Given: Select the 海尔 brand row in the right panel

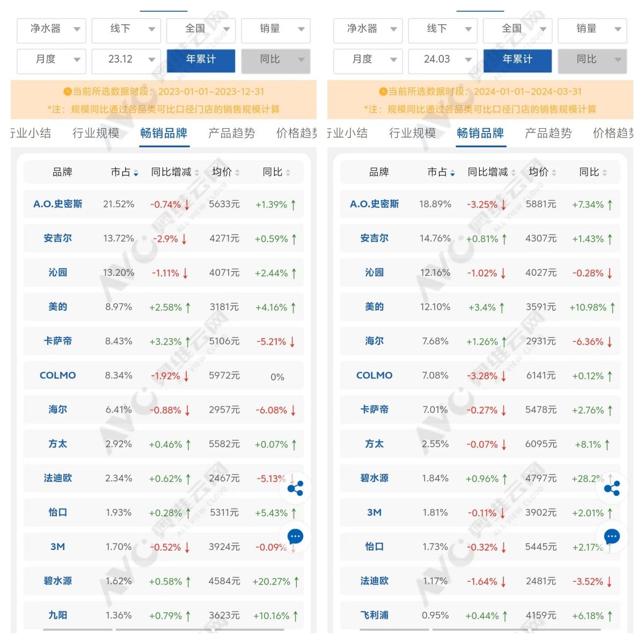Looking at the screenshot, I should pyautogui.click(x=480, y=341).
